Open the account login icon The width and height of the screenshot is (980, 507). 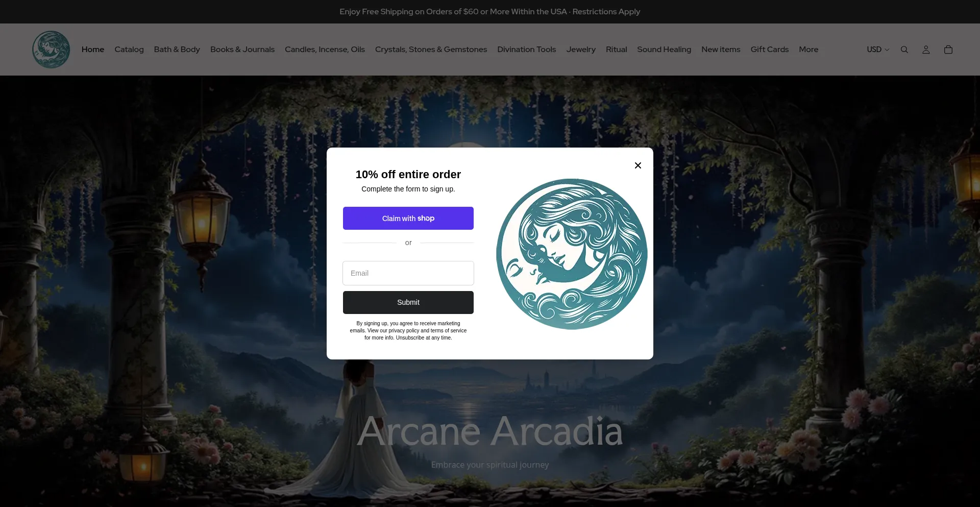click(x=926, y=50)
